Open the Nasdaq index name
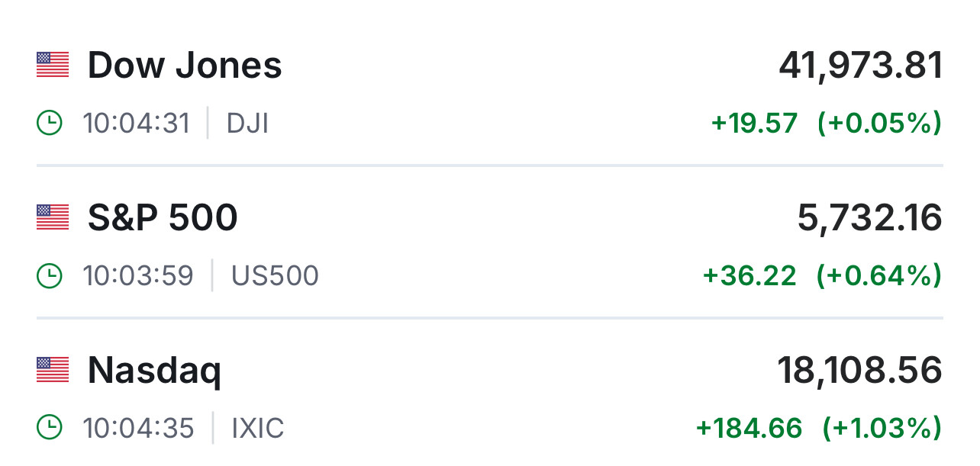980x466 pixels. (154, 371)
